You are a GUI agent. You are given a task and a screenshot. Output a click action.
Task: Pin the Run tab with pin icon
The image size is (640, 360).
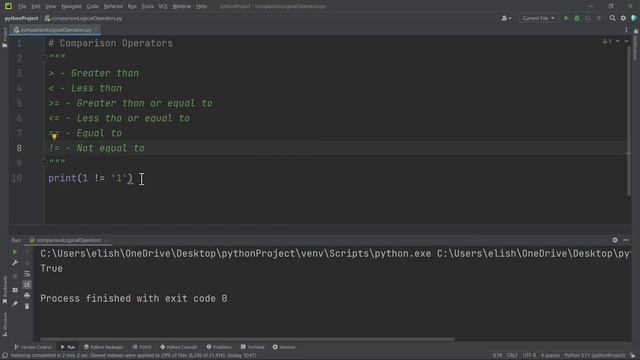[15, 304]
